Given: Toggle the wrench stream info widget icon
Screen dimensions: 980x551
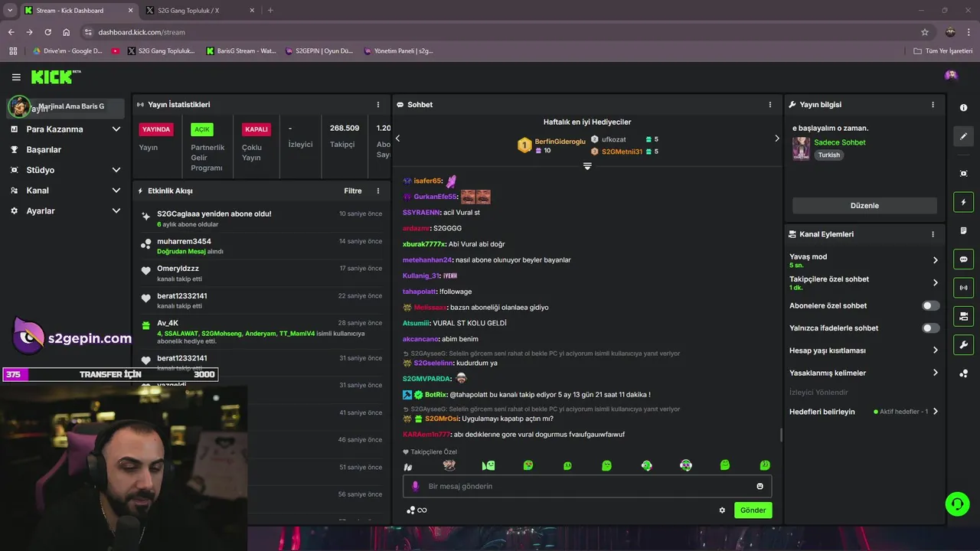Looking at the screenshot, I should pyautogui.click(x=963, y=344).
